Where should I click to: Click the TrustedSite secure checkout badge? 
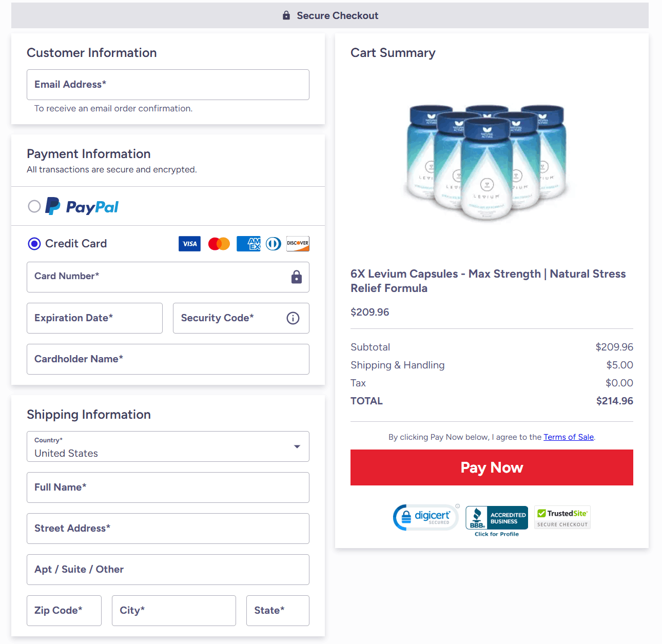click(562, 517)
